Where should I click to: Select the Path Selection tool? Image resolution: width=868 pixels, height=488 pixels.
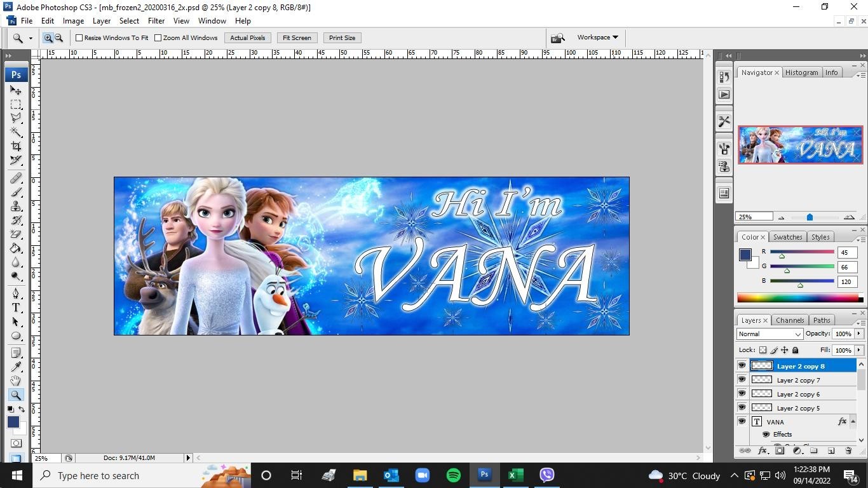point(16,322)
